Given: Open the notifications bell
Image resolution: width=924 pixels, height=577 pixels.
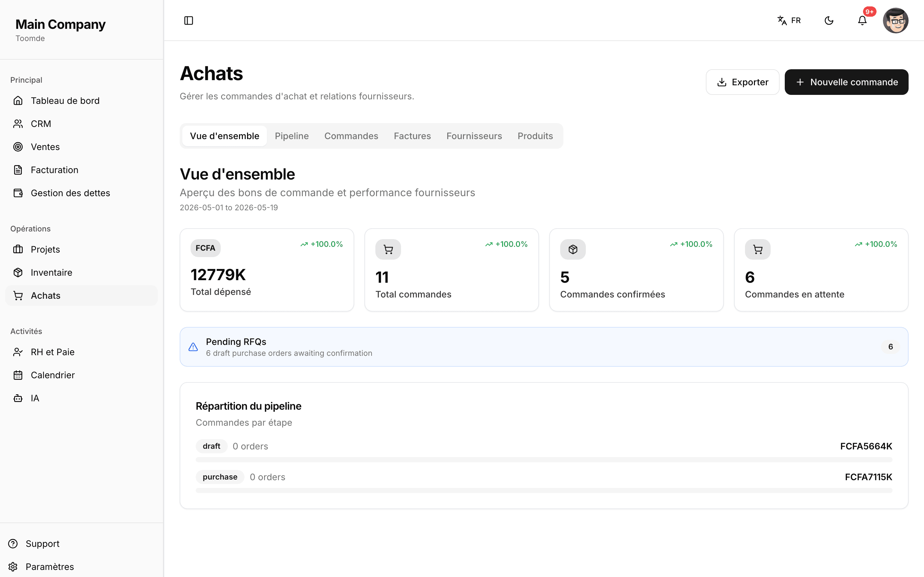Looking at the screenshot, I should tap(862, 21).
